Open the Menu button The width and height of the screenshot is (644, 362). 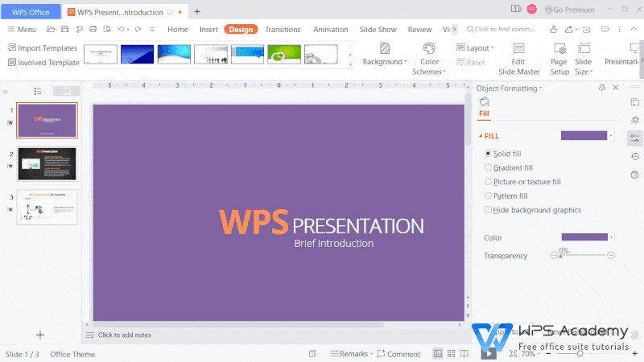[22, 29]
